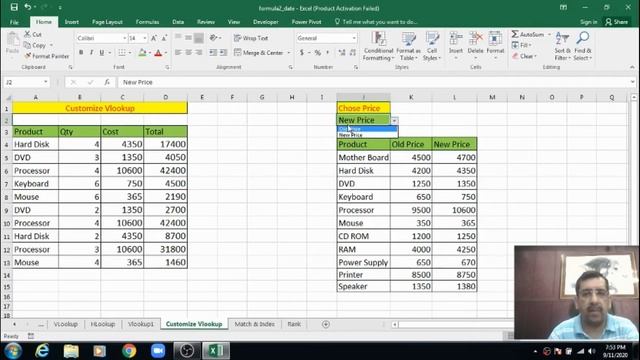Decrease font size with smaller A icon
The image size is (640, 360).
point(164,38)
